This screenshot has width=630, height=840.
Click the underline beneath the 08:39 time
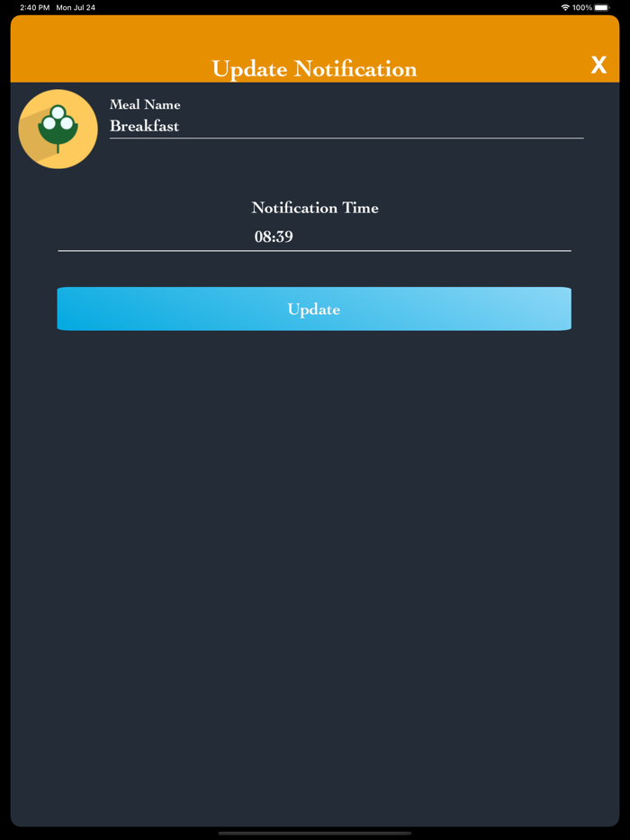point(314,250)
